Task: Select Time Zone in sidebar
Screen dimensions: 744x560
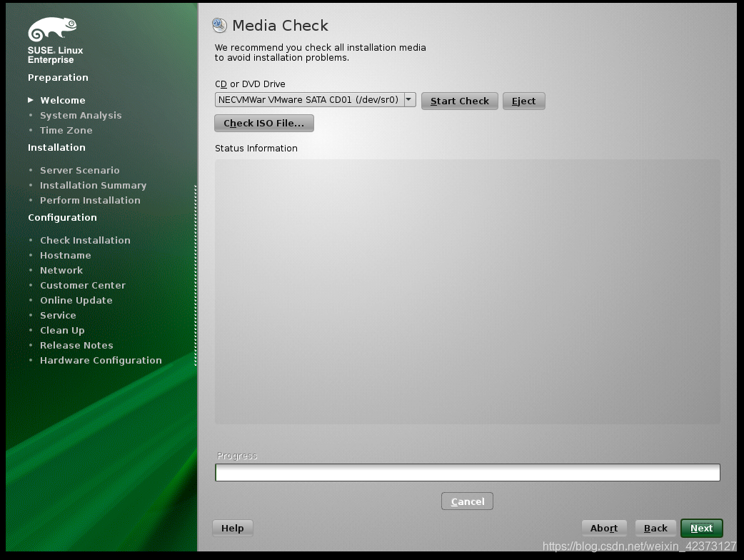Action: click(x=66, y=130)
